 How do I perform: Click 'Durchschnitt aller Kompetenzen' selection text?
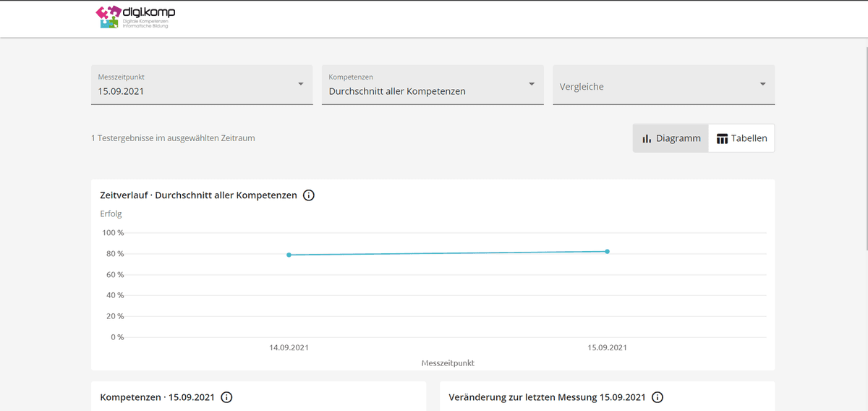(397, 92)
